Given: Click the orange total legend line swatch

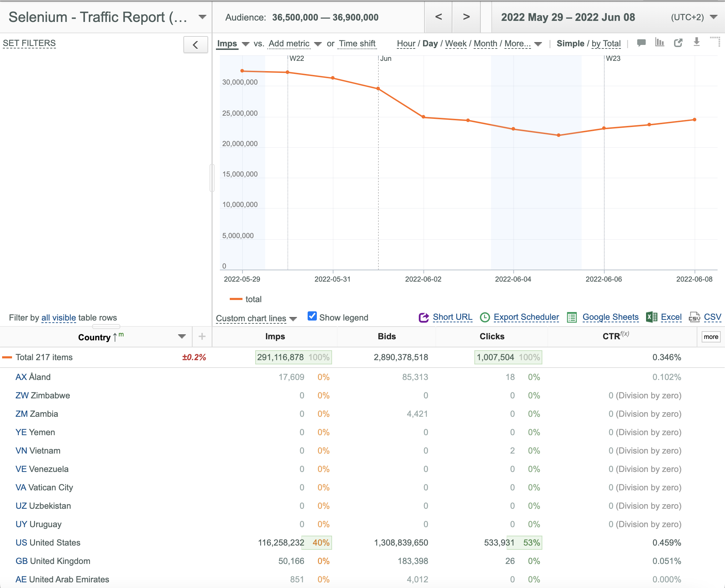Looking at the screenshot, I should point(236,299).
